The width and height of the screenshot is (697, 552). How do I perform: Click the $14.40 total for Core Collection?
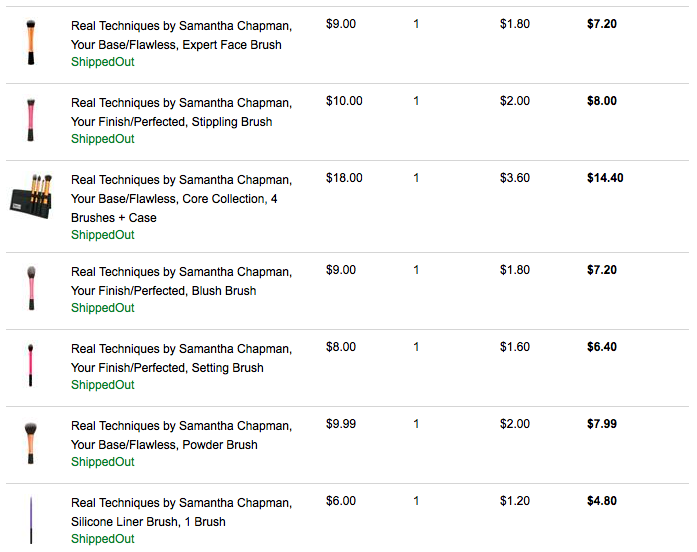[x=605, y=178]
